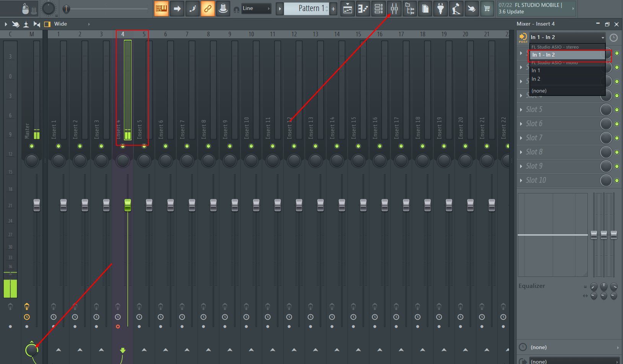Screen dimensions: 623x364
Task: Toggle typing keyboard to piano icon
Action: coord(161,8)
